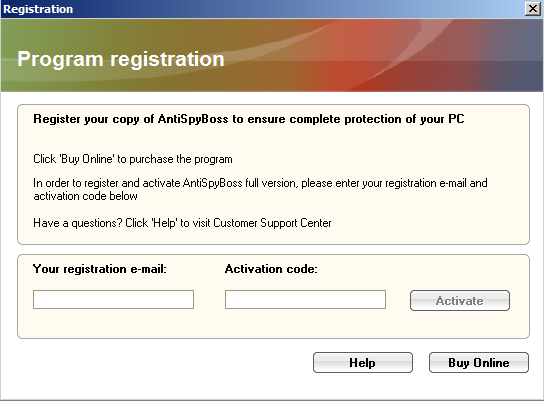Select the Buy Online button
544x401 pixels.
[x=479, y=362]
